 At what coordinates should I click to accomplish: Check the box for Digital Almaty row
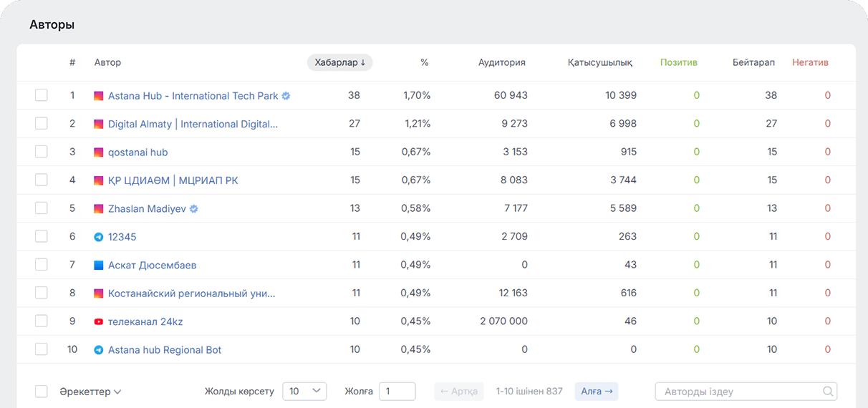pos(42,123)
